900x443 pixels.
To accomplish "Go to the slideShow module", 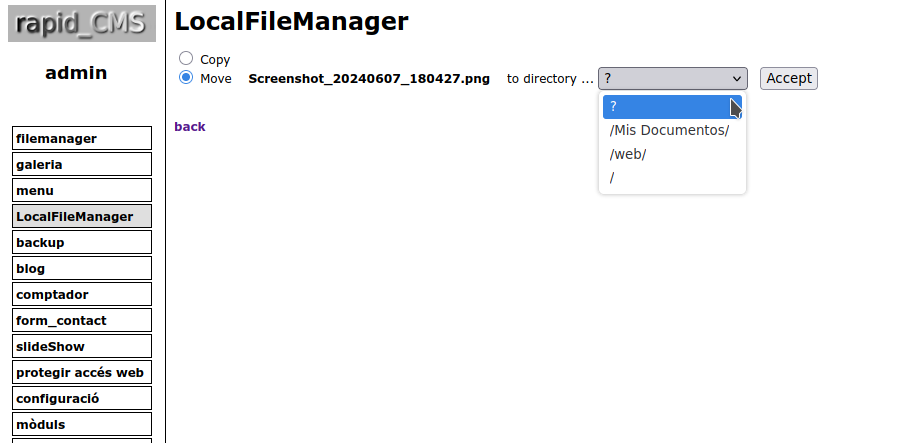I will (x=82, y=347).
